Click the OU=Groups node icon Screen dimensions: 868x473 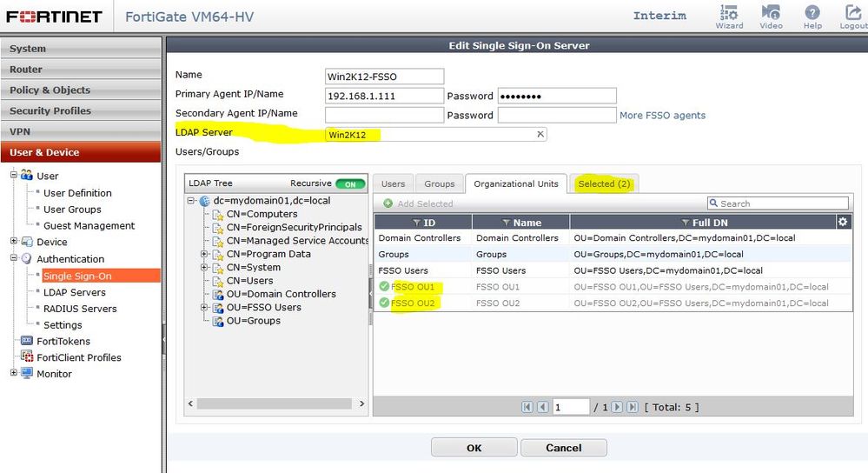[x=218, y=321]
